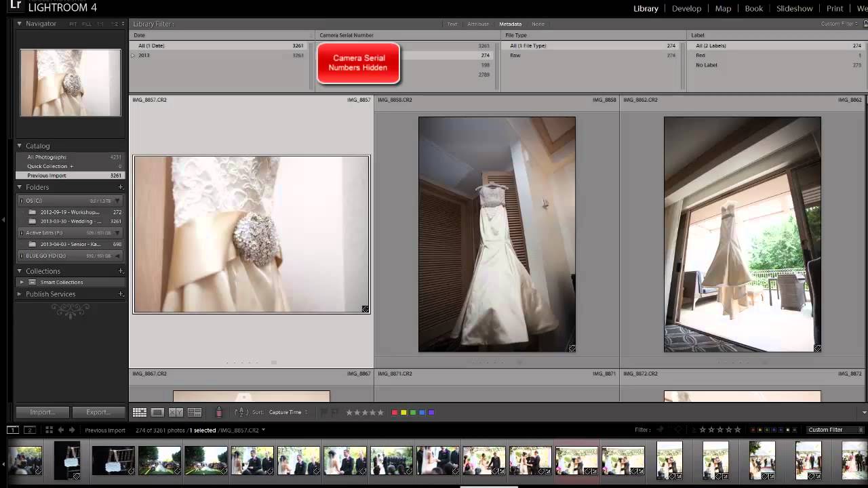Select Quick Collection in Catalog
This screenshot has width=868, height=488.
[70, 166]
